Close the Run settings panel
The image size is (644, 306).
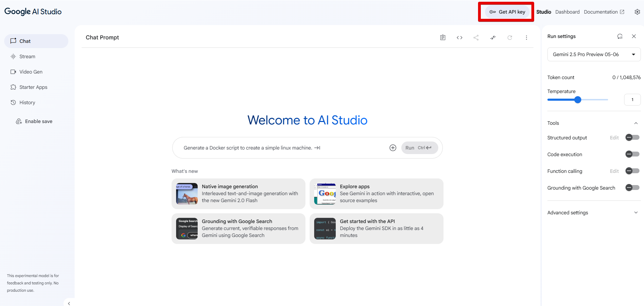(634, 36)
